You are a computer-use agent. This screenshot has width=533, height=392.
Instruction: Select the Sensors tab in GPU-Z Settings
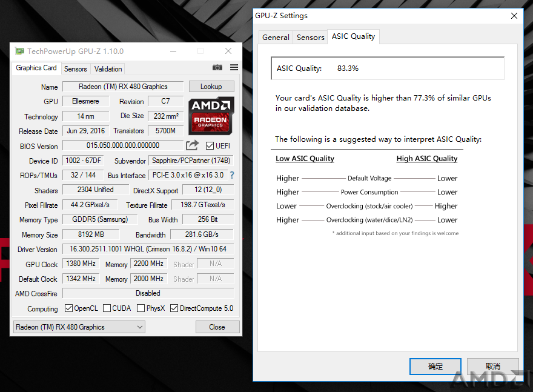coord(310,38)
